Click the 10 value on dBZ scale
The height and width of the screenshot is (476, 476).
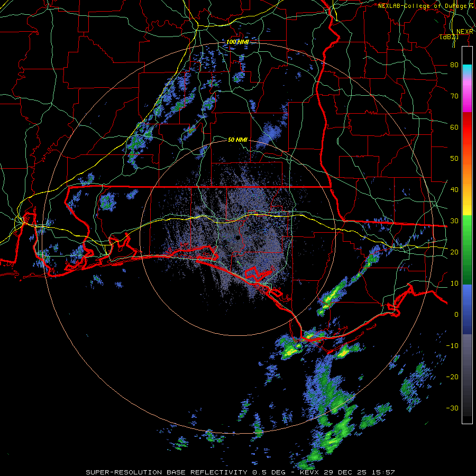pyautogui.click(x=454, y=283)
